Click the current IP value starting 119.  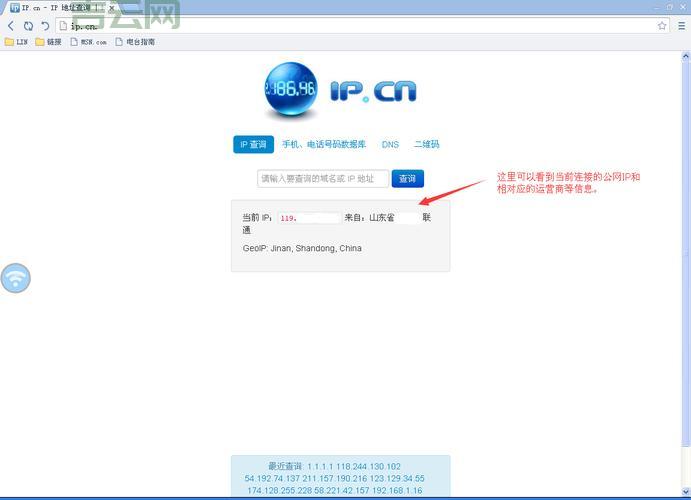click(309, 218)
